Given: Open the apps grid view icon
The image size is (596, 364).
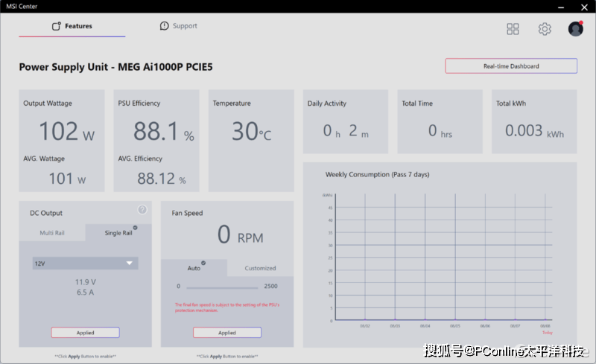Looking at the screenshot, I should [513, 29].
